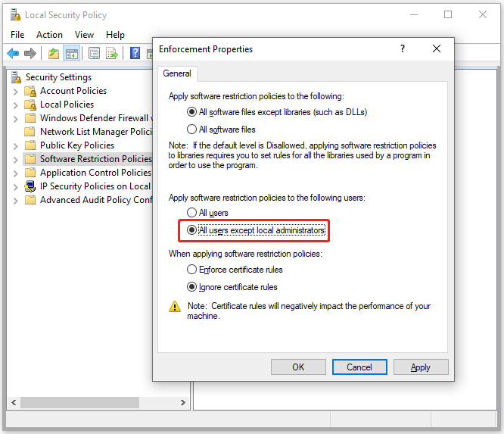Click the Advanced Audit Policy folder icon

click(30, 200)
